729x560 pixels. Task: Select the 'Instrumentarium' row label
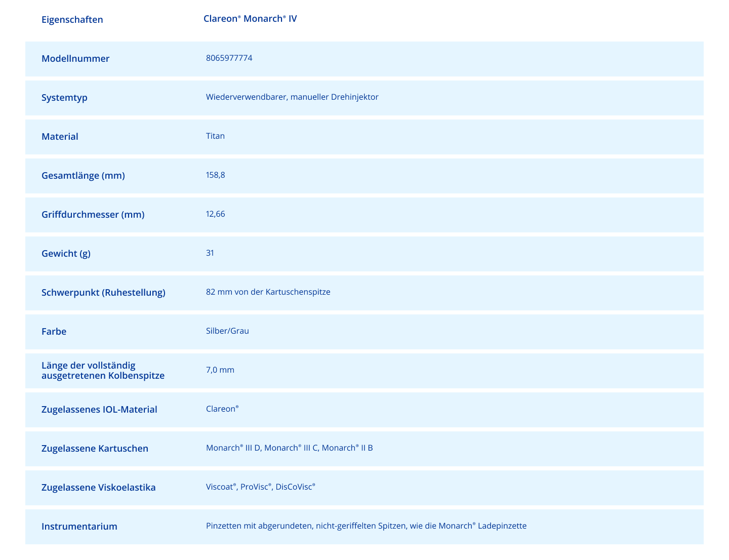pyautogui.click(x=79, y=527)
